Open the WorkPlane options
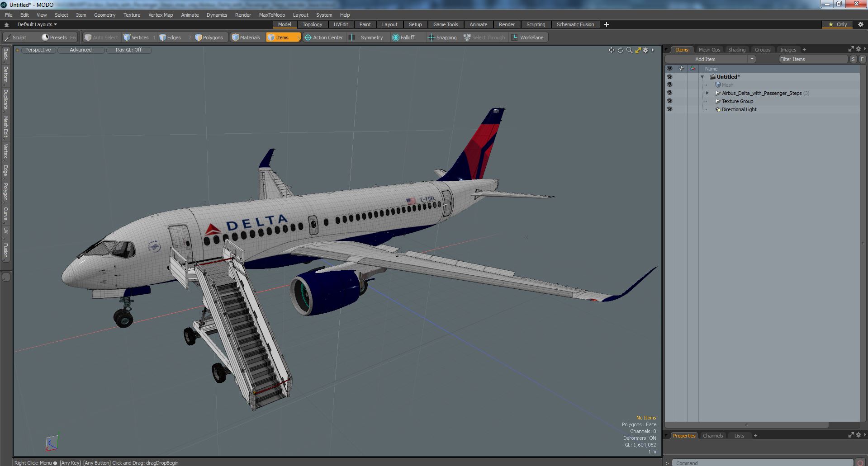 click(528, 38)
